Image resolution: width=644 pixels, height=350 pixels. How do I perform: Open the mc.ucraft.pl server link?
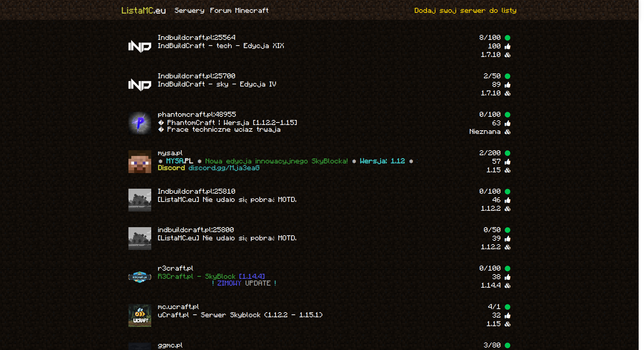click(x=178, y=307)
